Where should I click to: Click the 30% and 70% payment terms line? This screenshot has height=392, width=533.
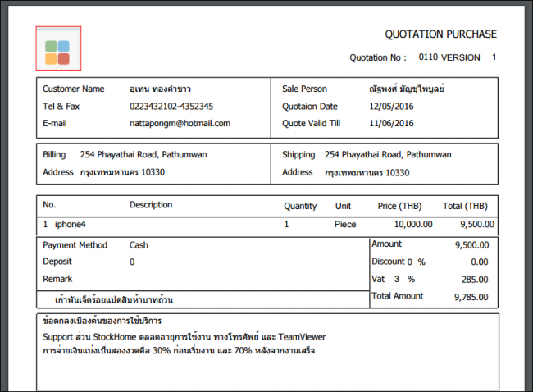179,350
